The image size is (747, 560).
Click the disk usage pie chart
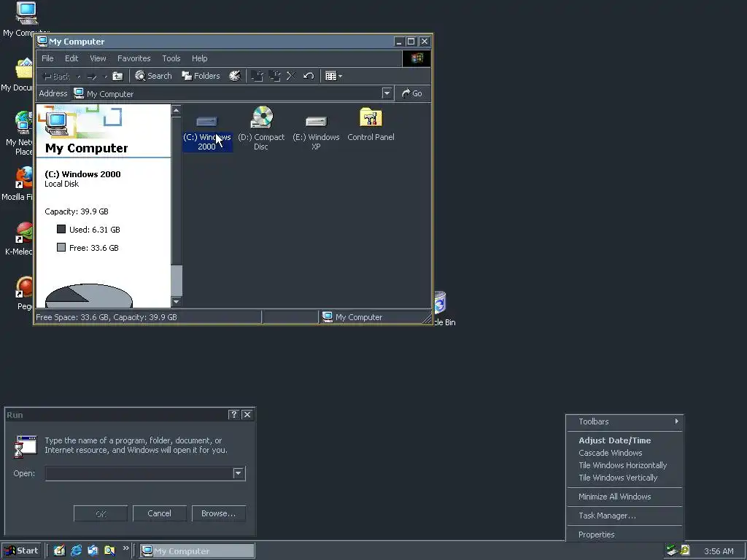pyautogui.click(x=88, y=296)
